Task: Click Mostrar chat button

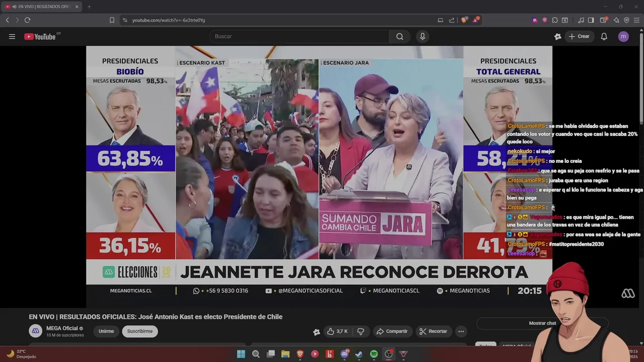Action: pos(542,323)
